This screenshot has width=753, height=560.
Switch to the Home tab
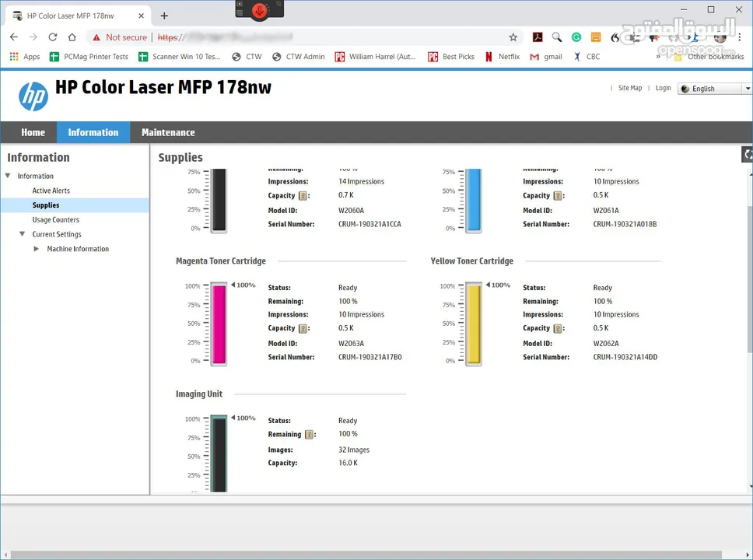pos(33,132)
